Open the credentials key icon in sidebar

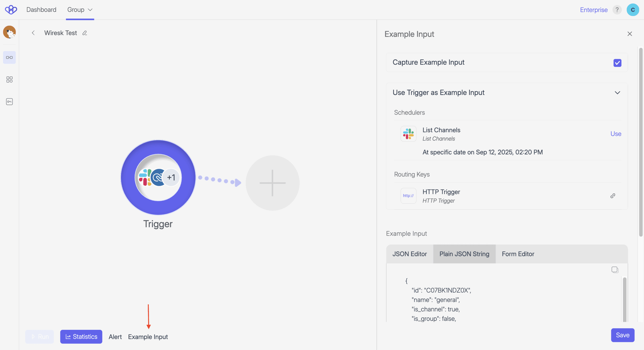pos(9,102)
